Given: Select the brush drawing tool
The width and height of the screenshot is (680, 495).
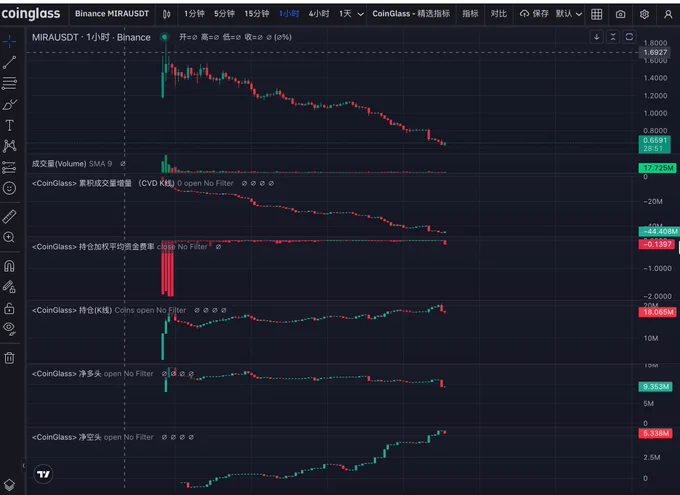Looking at the screenshot, I should pyautogui.click(x=10, y=105).
